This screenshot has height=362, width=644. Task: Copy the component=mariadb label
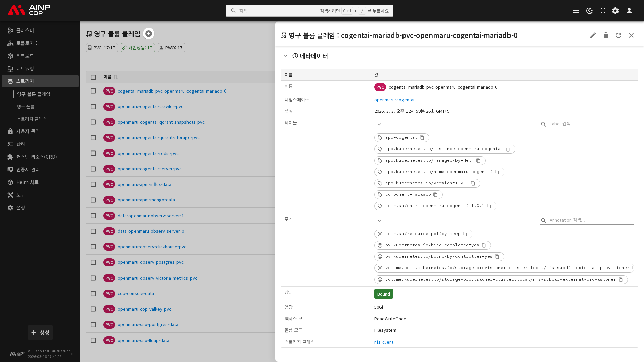(x=435, y=195)
